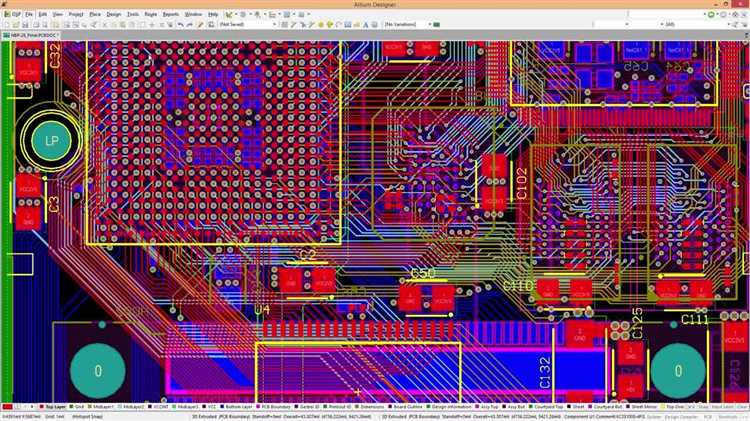This screenshot has height=421, width=750.
Task: Click the Place Via icon
Action: click(x=330, y=24)
